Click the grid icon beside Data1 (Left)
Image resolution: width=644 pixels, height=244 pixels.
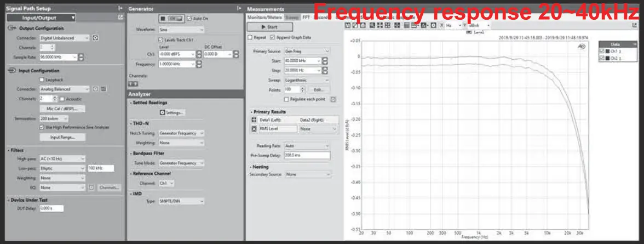(254, 120)
